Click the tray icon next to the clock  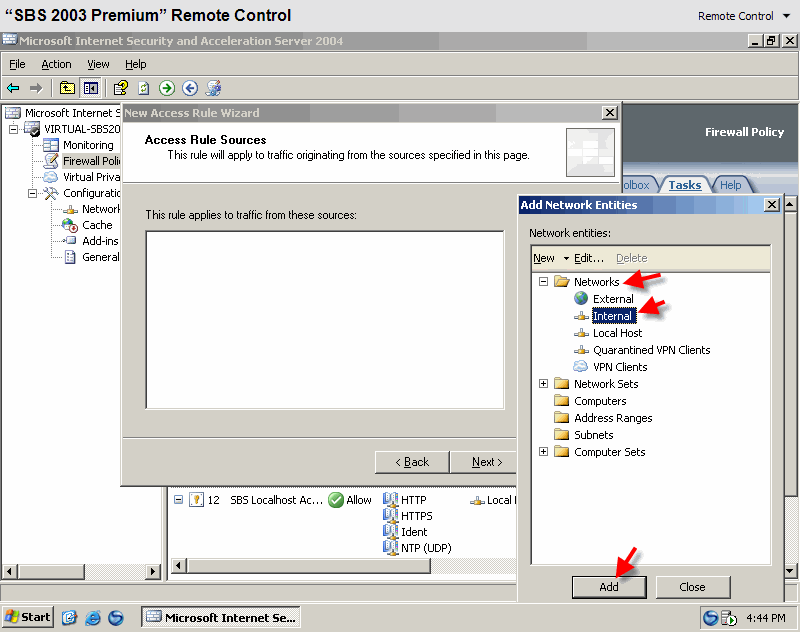(x=729, y=618)
